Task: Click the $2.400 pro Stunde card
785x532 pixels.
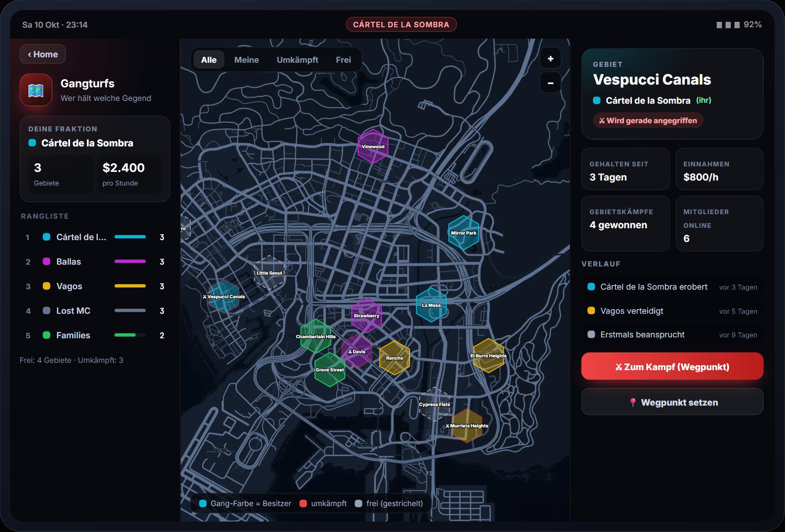Action: 129,174
